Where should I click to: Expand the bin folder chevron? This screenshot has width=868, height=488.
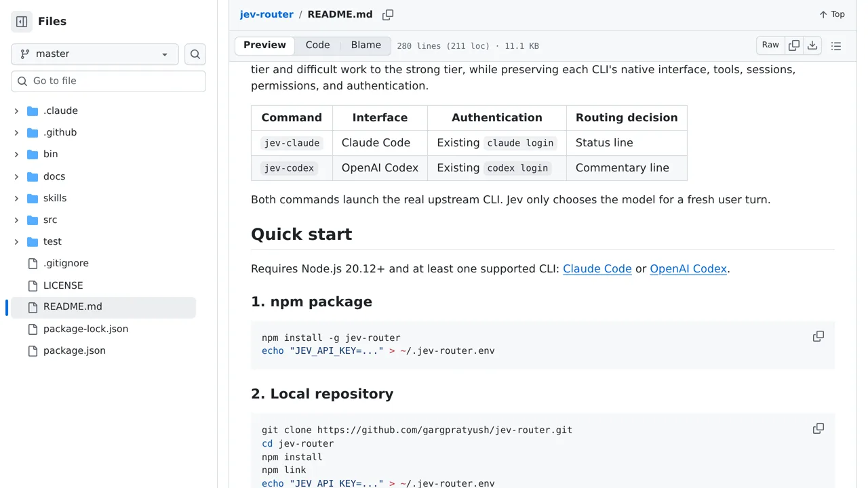pyautogui.click(x=16, y=155)
